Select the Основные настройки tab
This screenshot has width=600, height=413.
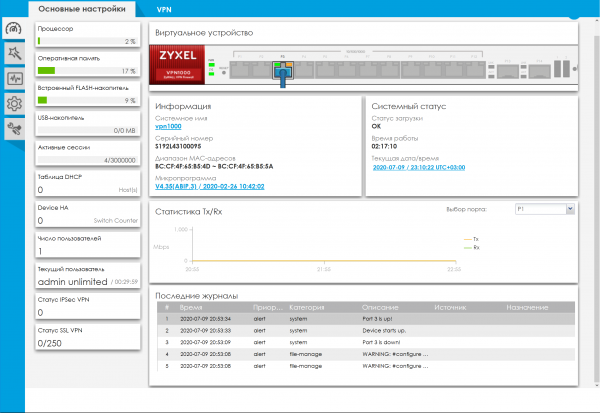[x=83, y=7]
